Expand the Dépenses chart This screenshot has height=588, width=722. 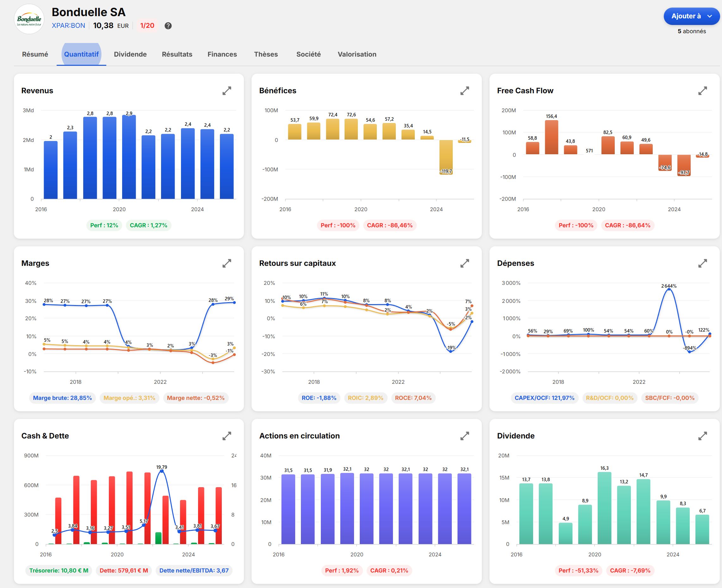pyautogui.click(x=702, y=263)
